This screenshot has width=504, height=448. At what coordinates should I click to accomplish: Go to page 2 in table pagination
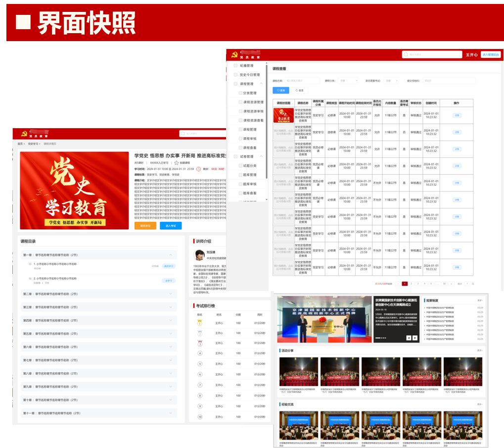(411, 284)
